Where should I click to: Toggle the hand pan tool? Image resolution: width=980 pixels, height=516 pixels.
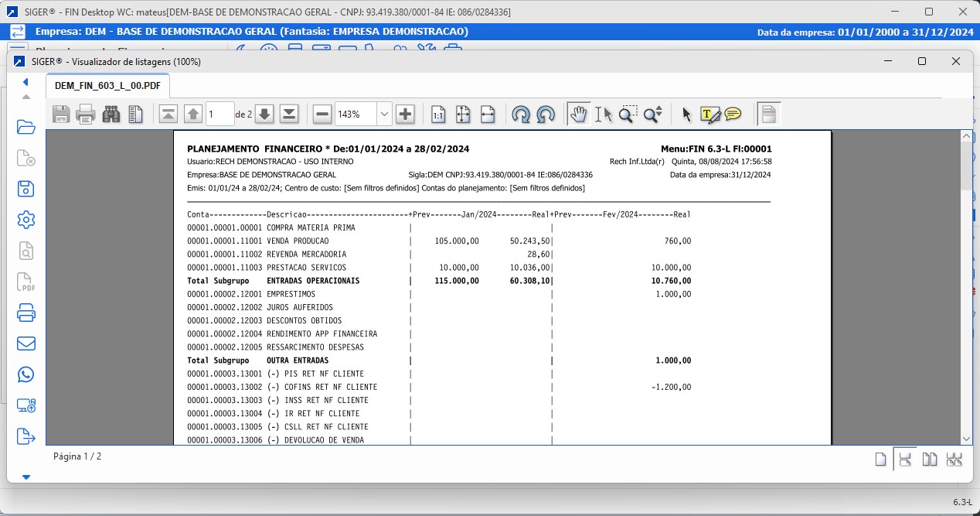(577, 114)
